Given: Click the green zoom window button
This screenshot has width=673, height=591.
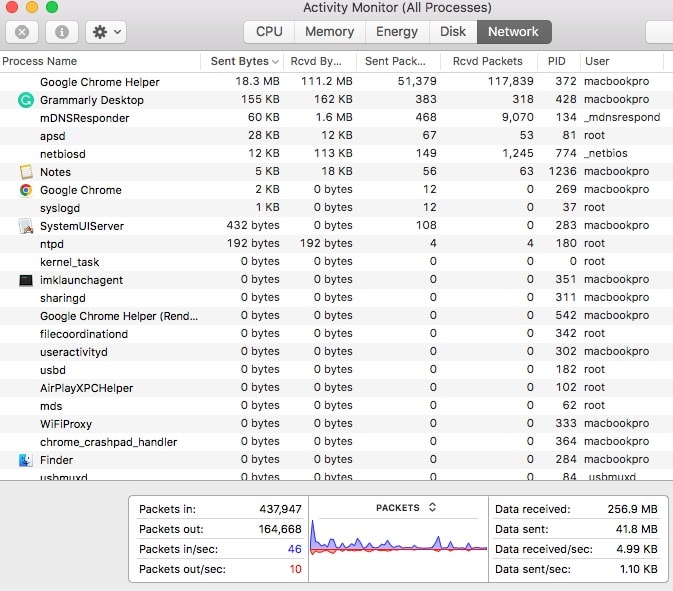Looking at the screenshot, I should tap(52, 7).
